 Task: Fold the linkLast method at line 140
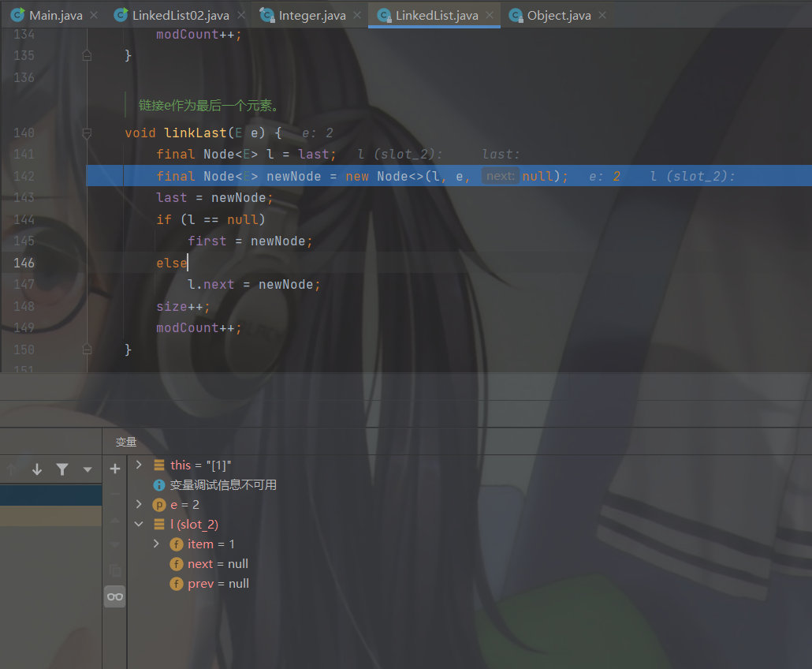88,133
